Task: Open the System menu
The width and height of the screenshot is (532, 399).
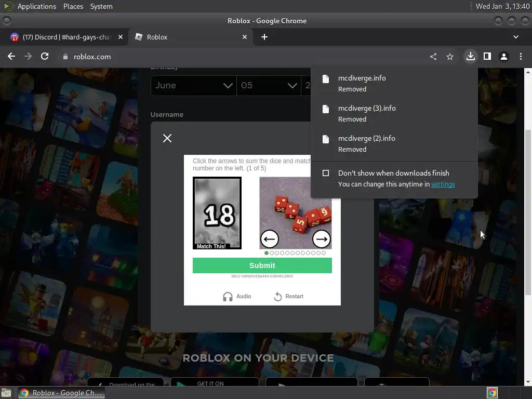Action: point(101,6)
